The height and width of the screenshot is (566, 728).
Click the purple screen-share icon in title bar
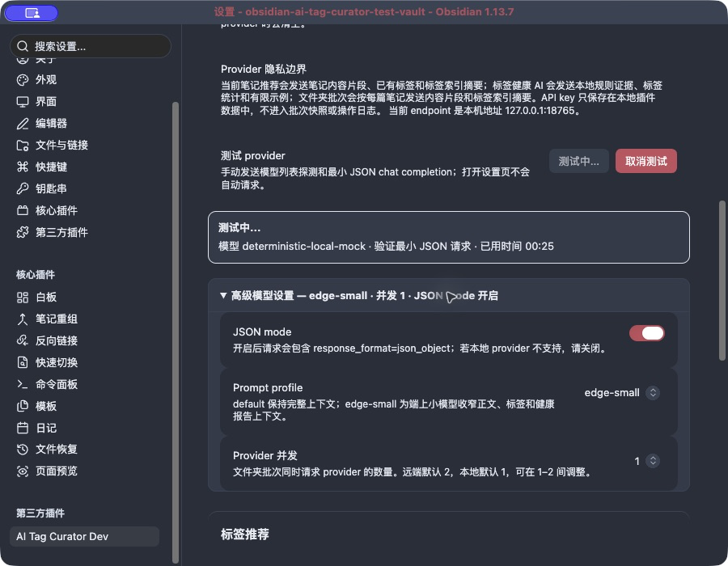point(32,13)
